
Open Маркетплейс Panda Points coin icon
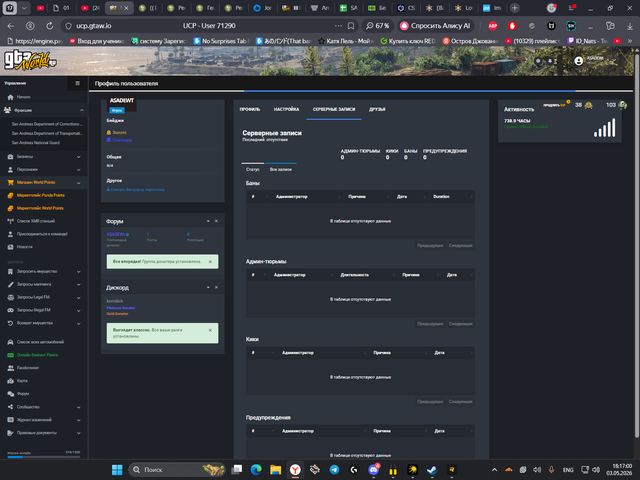(x=11, y=196)
